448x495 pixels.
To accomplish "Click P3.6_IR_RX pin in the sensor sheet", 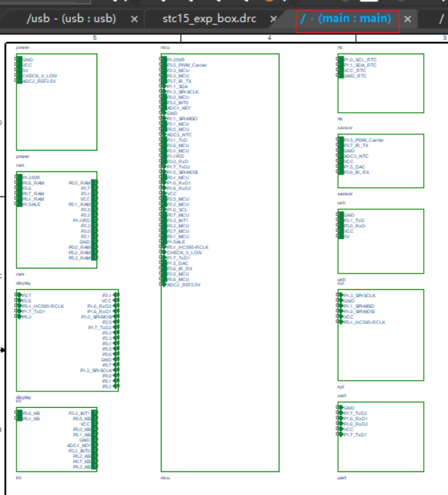I will (357, 172).
